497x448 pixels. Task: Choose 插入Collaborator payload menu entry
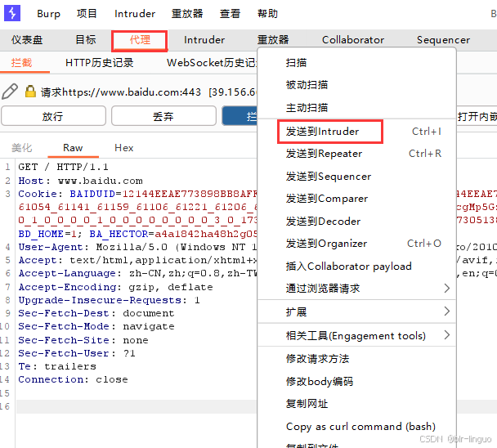coord(356,266)
